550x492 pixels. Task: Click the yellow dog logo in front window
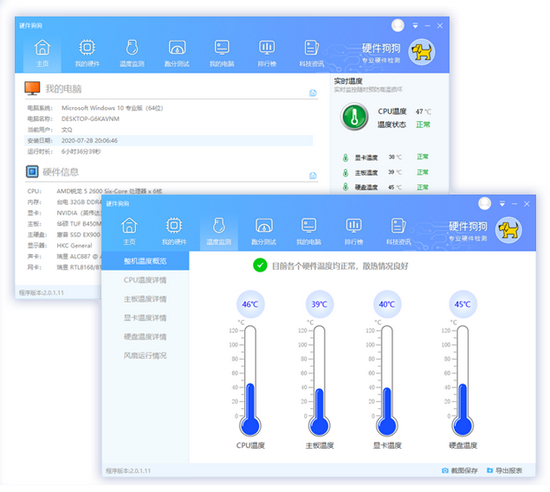click(508, 230)
